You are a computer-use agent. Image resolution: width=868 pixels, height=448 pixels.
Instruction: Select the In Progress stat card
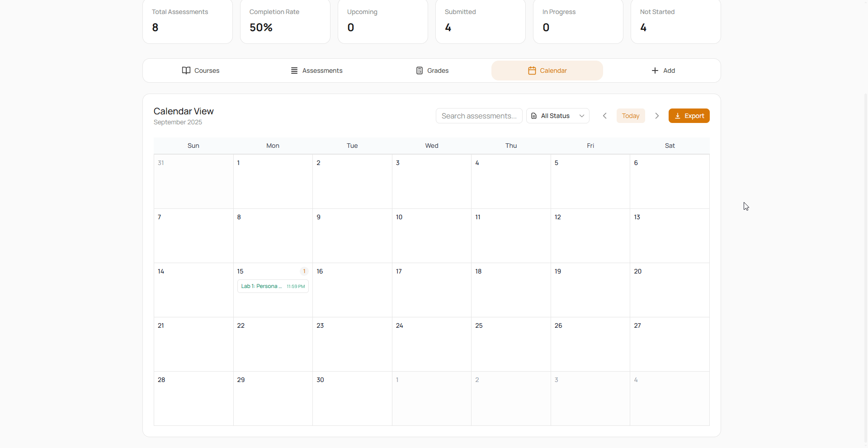pos(578,21)
